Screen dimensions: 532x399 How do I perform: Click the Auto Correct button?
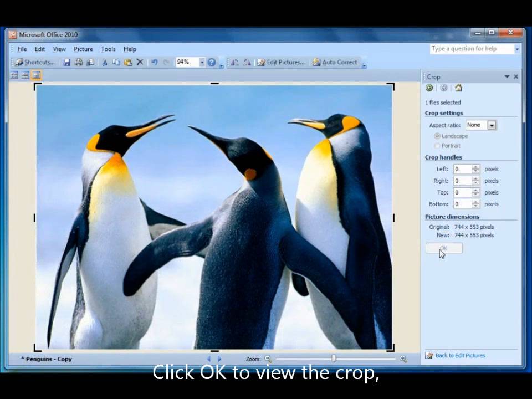[335, 62]
